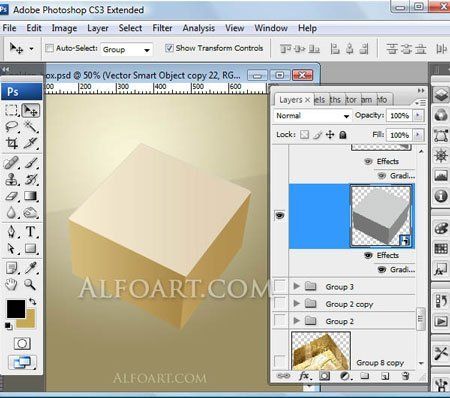Select the Eyedropper tool
This screenshot has width=450, height=398.
[30, 268]
